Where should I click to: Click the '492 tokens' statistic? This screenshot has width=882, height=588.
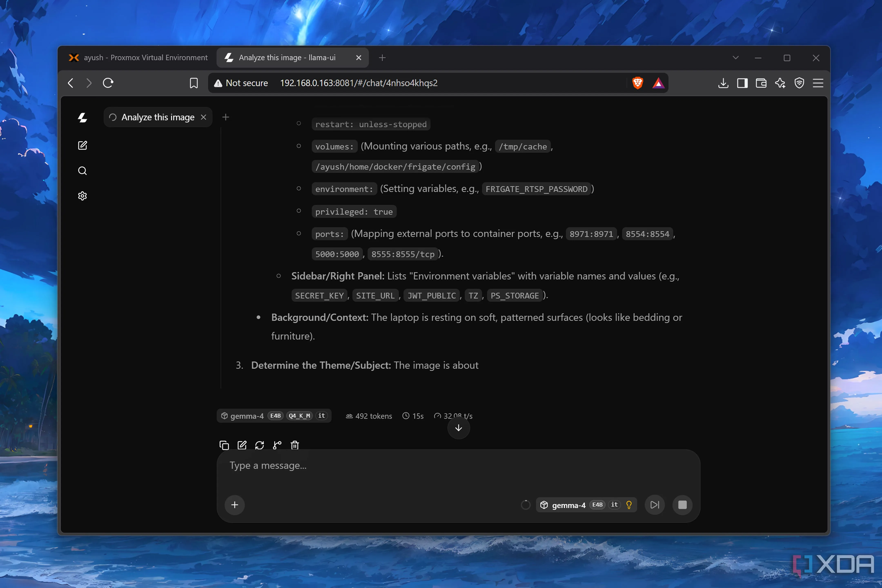pyautogui.click(x=369, y=416)
